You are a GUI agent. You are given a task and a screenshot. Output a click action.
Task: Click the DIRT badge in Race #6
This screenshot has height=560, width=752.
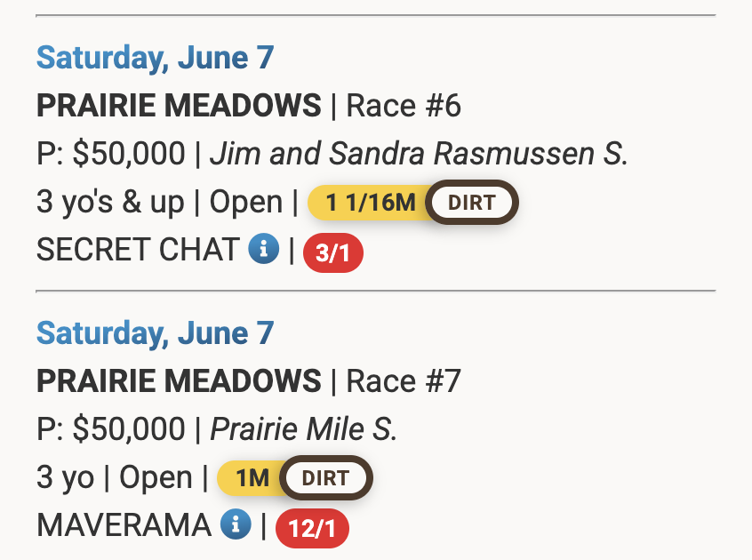point(471,203)
